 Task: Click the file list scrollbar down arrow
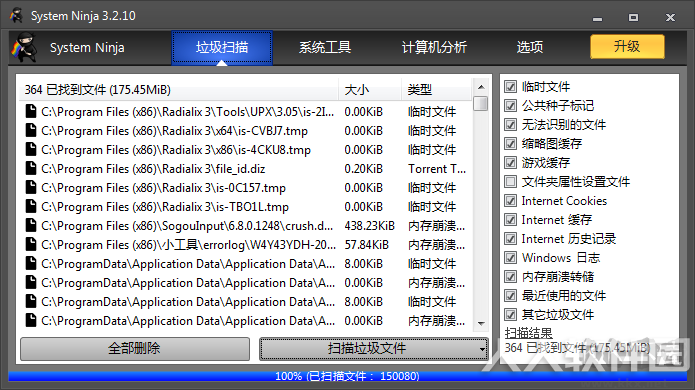click(481, 324)
